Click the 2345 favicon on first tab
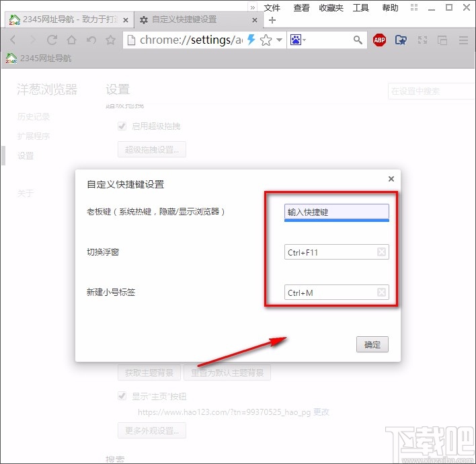Viewport: 476px width, 464px height. (x=14, y=20)
